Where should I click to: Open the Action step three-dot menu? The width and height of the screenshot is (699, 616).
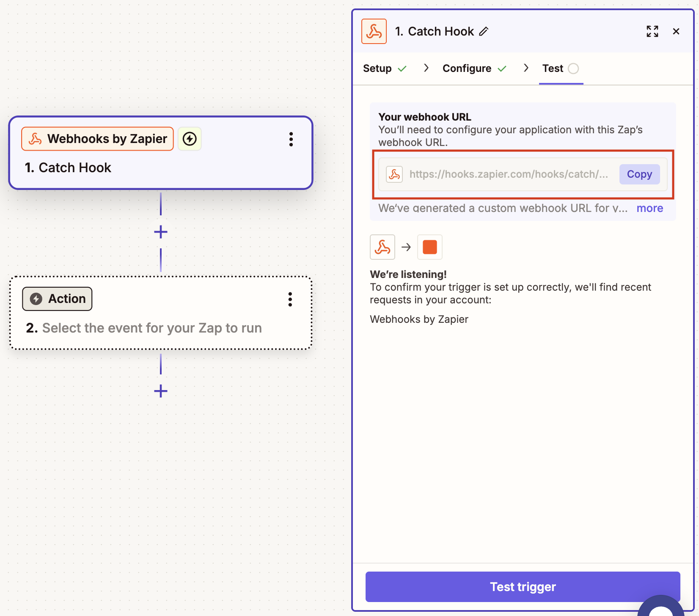coord(290,299)
